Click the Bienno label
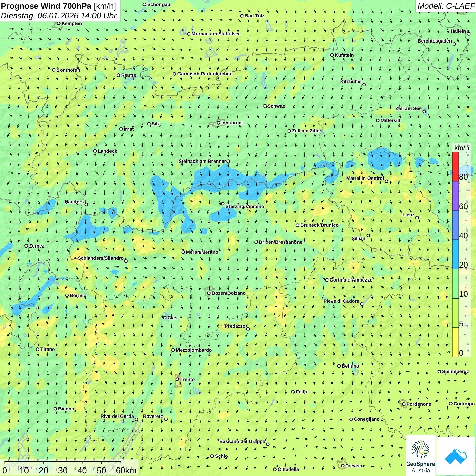This screenshot has width=476, height=476. 66,409
